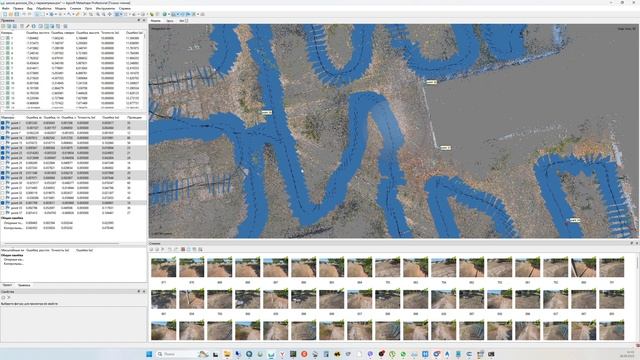Click the blue info icon in Привязка toolbar
Viewport: 640px width, 360px height.
(33, 26)
